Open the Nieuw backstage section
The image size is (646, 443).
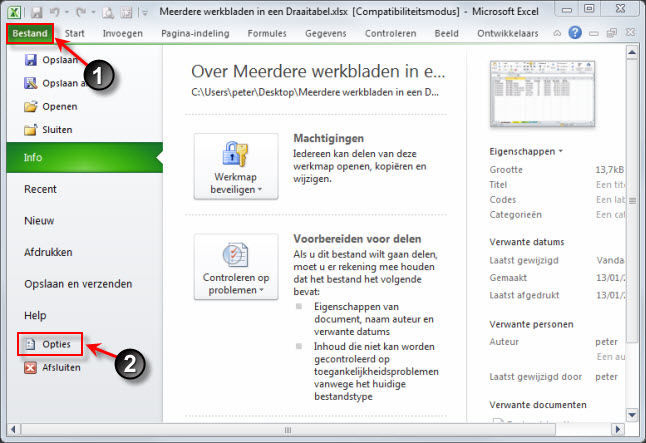[39, 220]
